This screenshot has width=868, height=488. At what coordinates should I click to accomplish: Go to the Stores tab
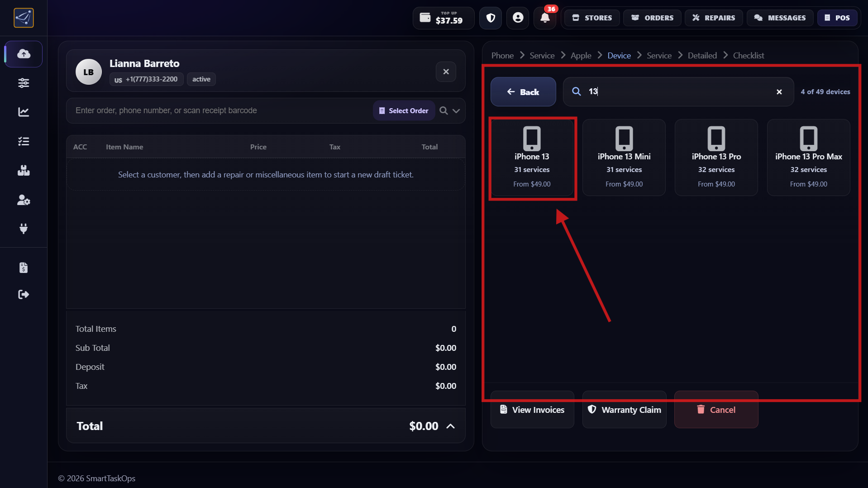(x=592, y=18)
